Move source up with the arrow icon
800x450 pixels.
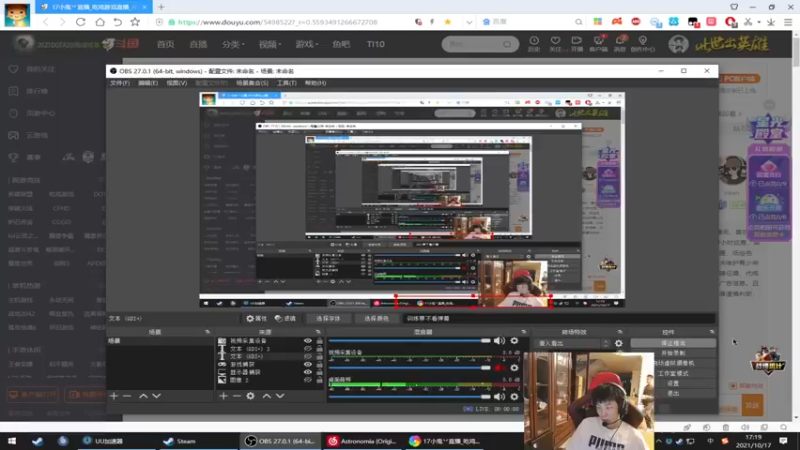[266, 396]
